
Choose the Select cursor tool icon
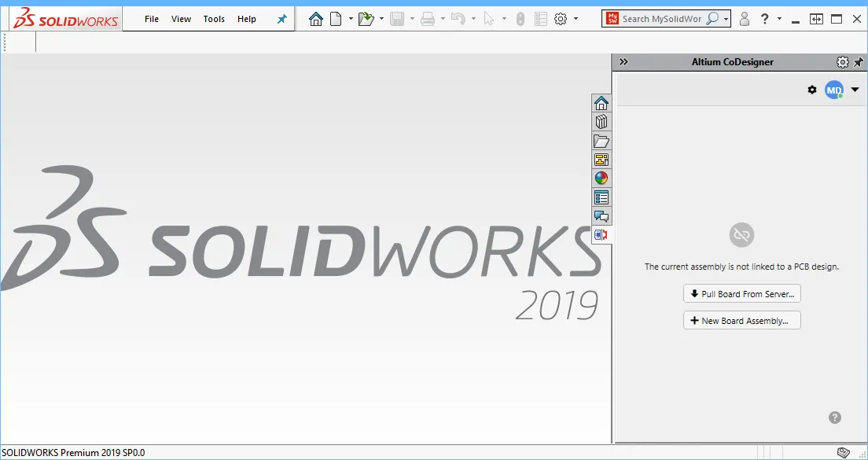click(489, 20)
